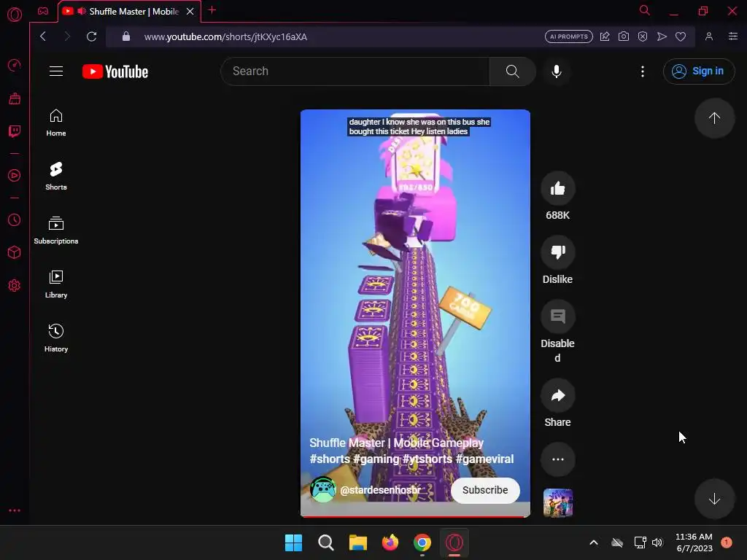Dislike this YouTube short
Screen dimensions: 747x560
point(557,252)
